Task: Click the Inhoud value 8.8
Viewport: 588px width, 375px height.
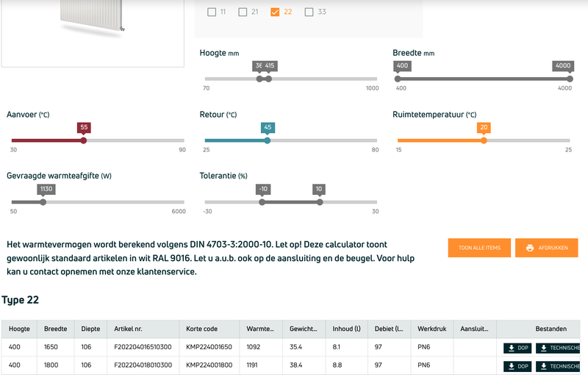Action: click(x=337, y=365)
